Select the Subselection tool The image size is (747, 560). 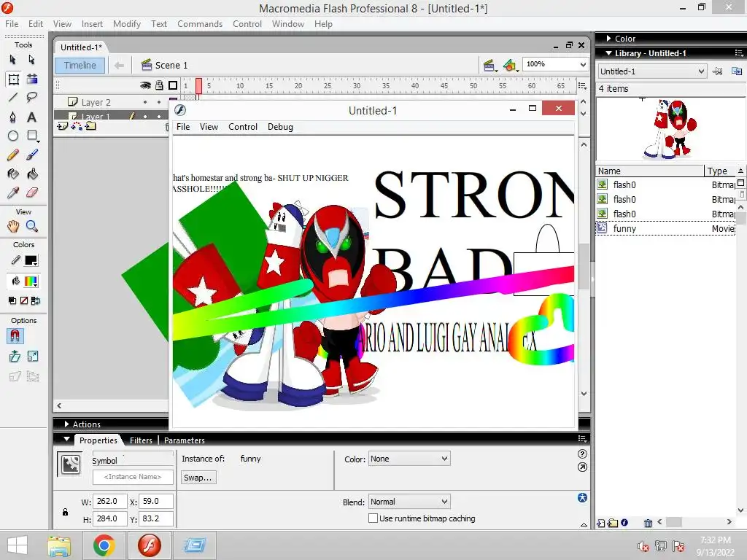[x=31, y=60]
